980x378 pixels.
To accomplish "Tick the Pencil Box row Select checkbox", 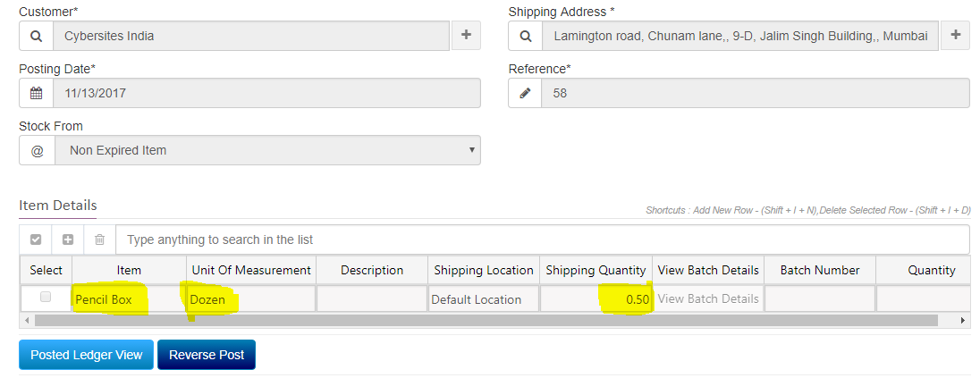I will (x=46, y=298).
